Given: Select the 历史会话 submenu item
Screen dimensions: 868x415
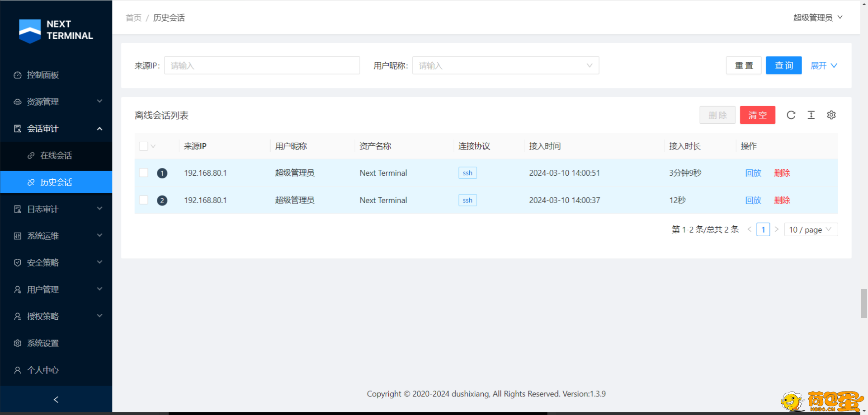Looking at the screenshot, I should point(56,182).
